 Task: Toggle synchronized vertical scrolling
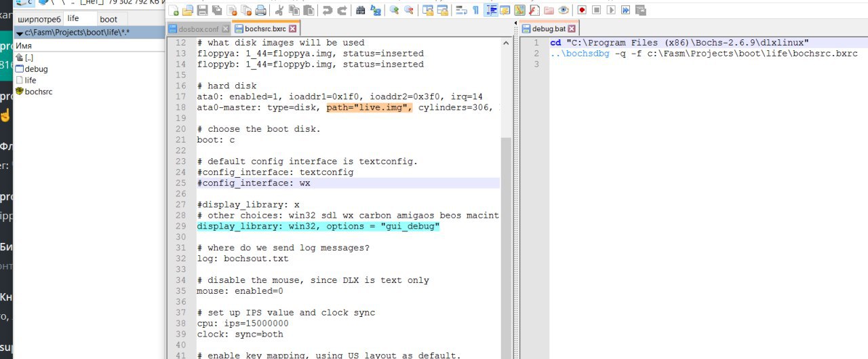coord(427,10)
